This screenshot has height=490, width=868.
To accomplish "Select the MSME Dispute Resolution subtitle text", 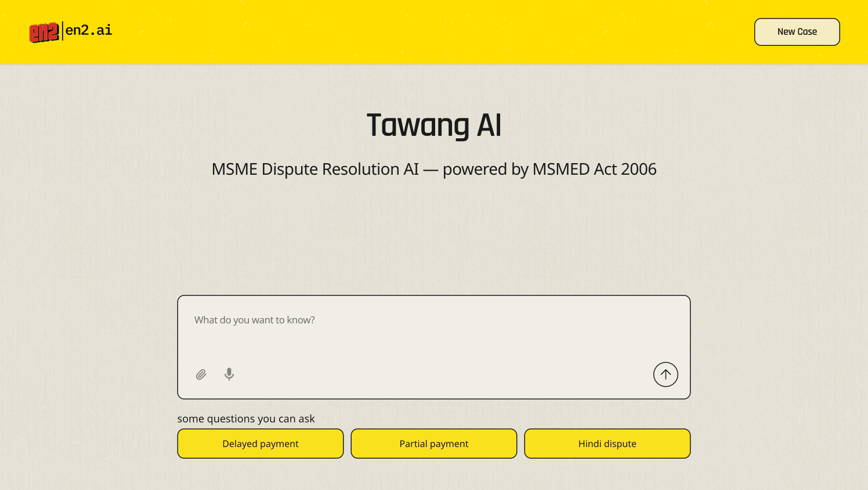I will pyautogui.click(x=434, y=169).
